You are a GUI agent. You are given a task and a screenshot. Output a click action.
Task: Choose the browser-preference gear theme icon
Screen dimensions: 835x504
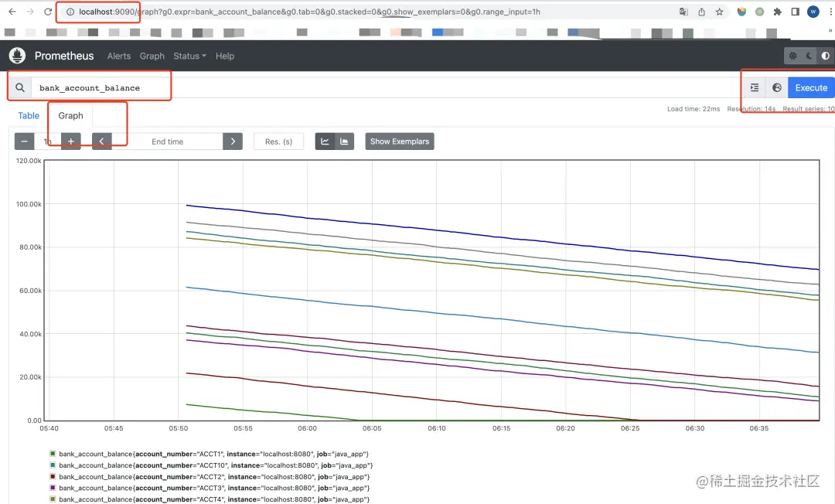pos(793,56)
